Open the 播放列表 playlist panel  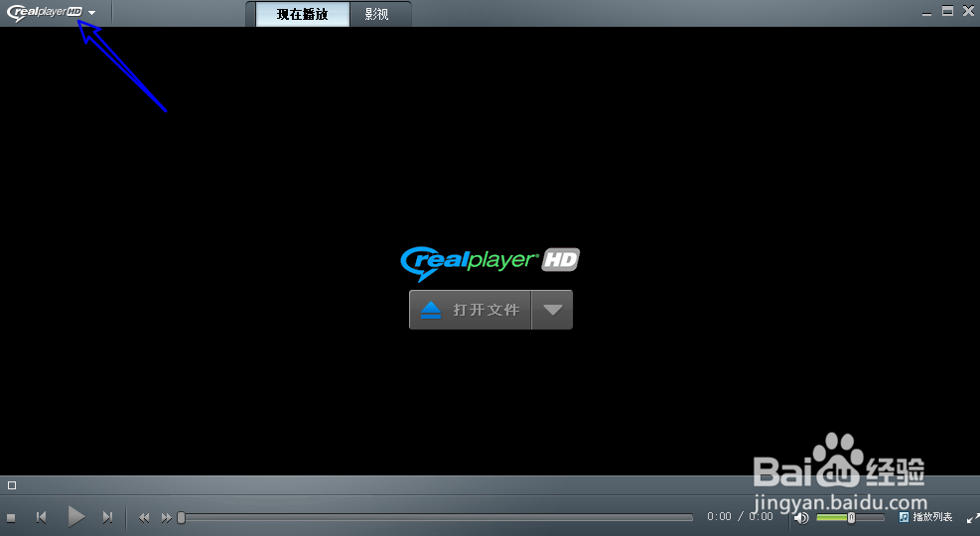925,517
